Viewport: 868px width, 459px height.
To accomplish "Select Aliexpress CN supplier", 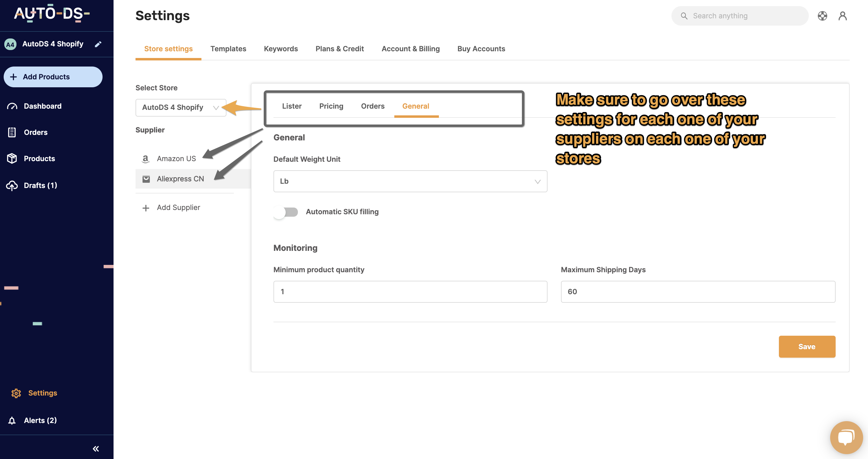I will point(193,179).
